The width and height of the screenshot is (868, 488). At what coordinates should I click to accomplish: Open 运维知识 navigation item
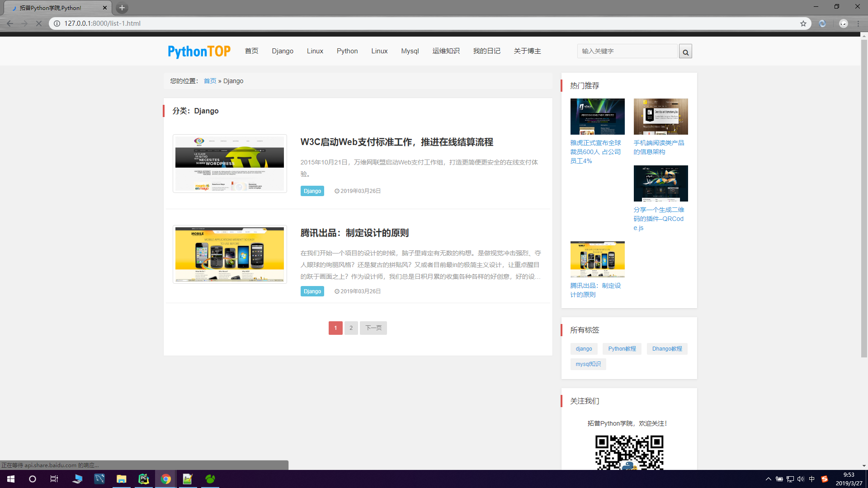[x=446, y=51]
